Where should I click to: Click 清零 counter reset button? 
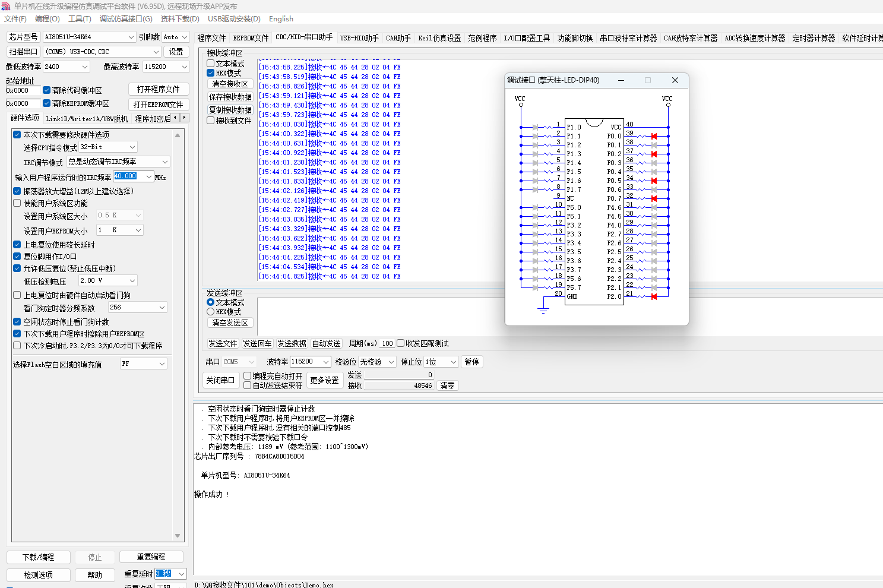(x=448, y=385)
